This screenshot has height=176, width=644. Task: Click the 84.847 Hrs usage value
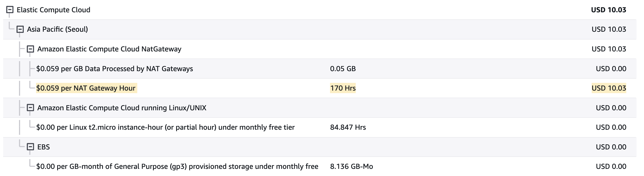(x=348, y=127)
